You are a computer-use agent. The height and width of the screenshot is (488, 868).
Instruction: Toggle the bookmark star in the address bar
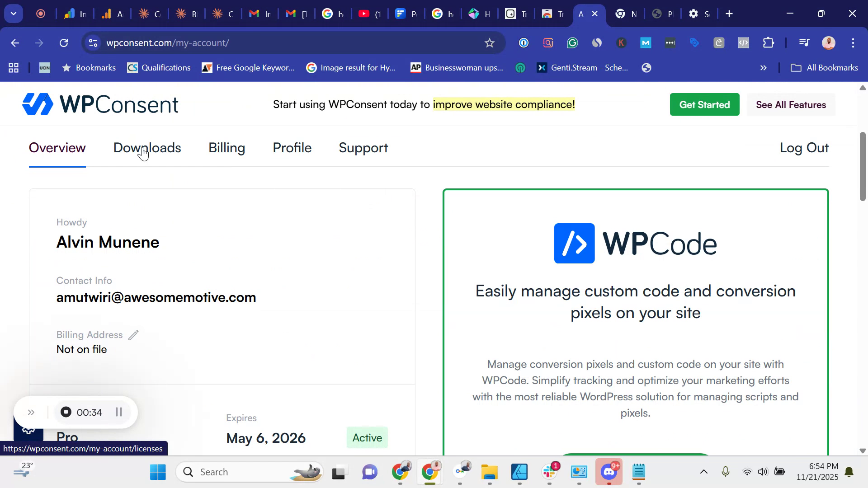490,43
